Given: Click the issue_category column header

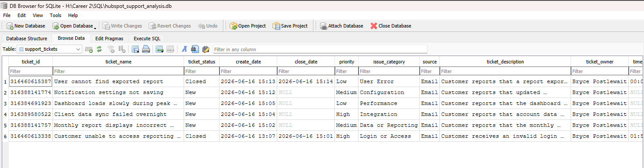Looking at the screenshot, I should click(x=389, y=62).
